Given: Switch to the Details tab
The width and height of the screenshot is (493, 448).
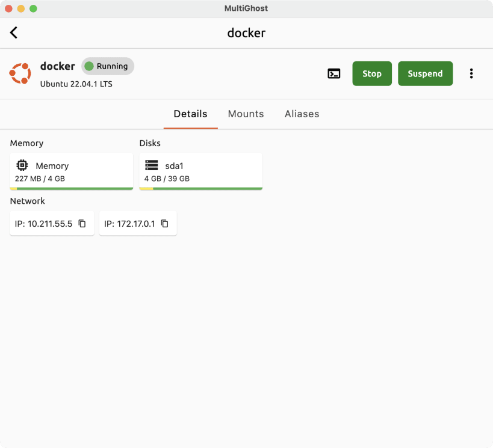Looking at the screenshot, I should 191,114.
